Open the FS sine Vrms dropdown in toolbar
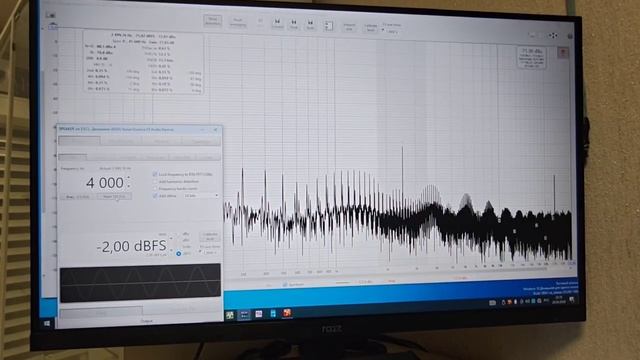Image resolution: width=640 pixels, height=360 pixels. point(394,31)
